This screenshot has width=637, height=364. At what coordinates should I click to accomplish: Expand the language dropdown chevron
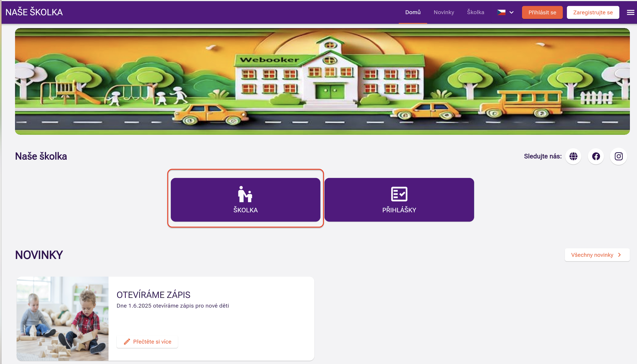click(x=512, y=12)
